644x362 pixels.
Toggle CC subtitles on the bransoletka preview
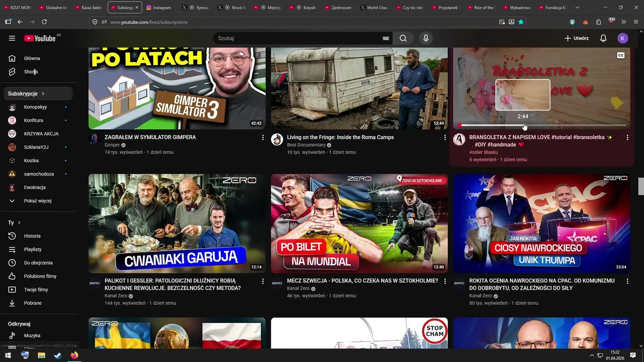621,56
